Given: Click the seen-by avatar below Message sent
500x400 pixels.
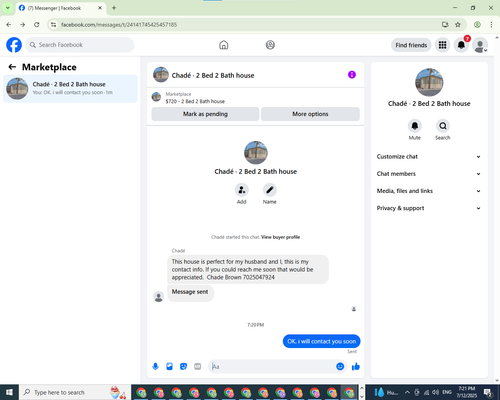Looking at the screenshot, I should (354, 309).
